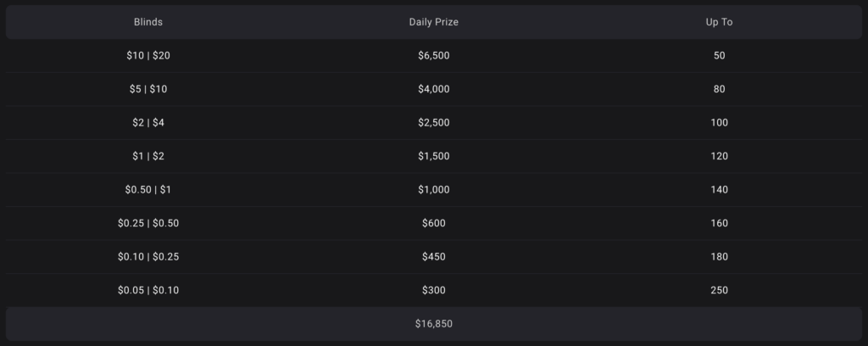Click the $5 | $10 blinds row
The image size is (868, 346).
pos(433,89)
